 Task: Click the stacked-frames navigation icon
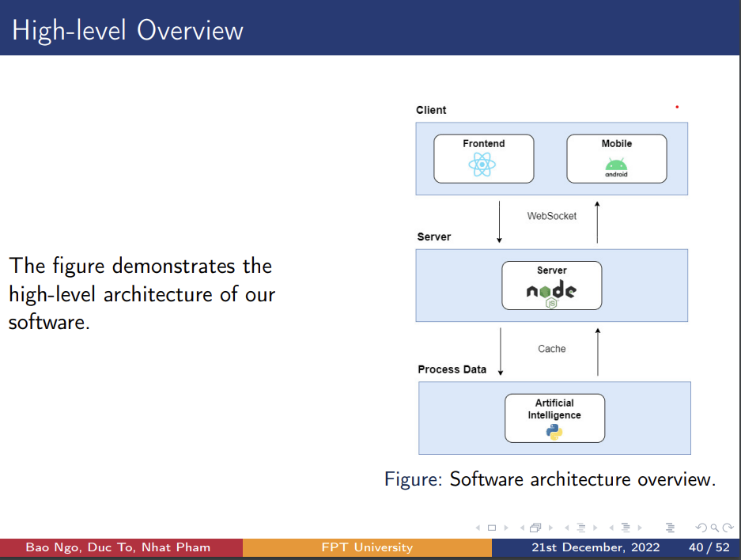point(536,528)
